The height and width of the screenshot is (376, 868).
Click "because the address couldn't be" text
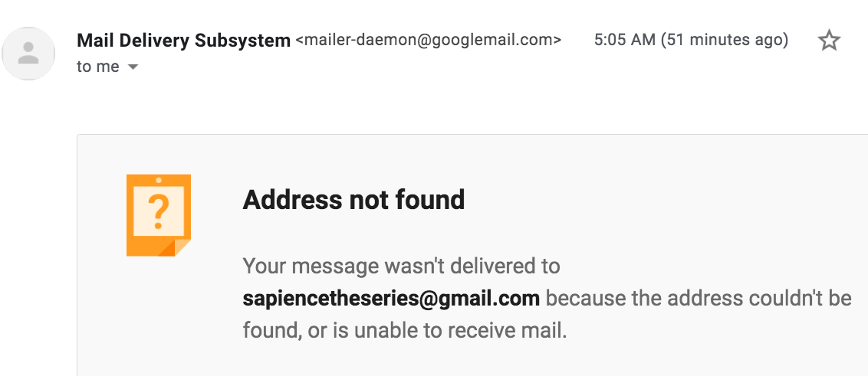699,299
